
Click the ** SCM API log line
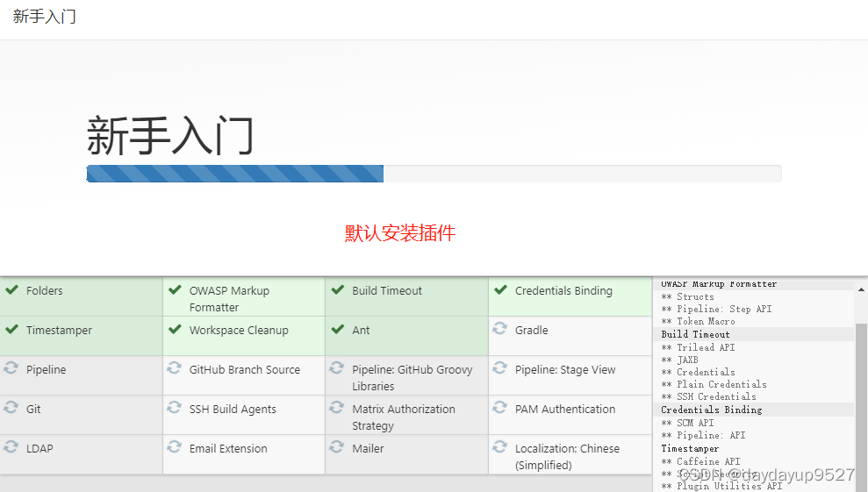click(687, 423)
